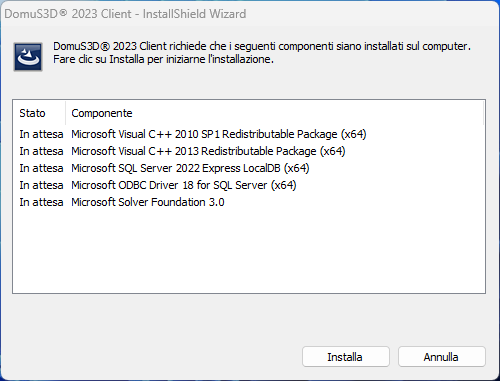
Task: Click In attesa status of ODBC Driver
Action: (x=41, y=185)
